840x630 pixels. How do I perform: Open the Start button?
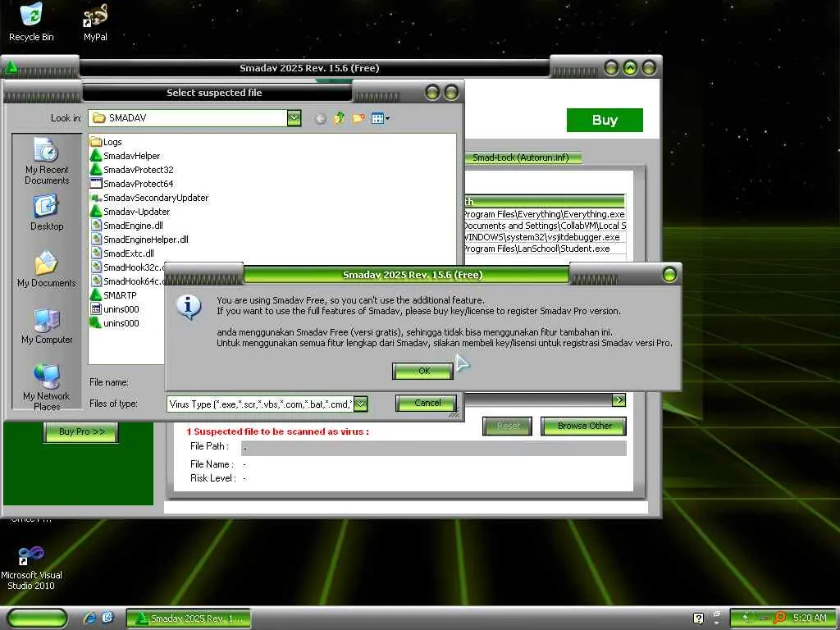pyautogui.click(x=37, y=618)
